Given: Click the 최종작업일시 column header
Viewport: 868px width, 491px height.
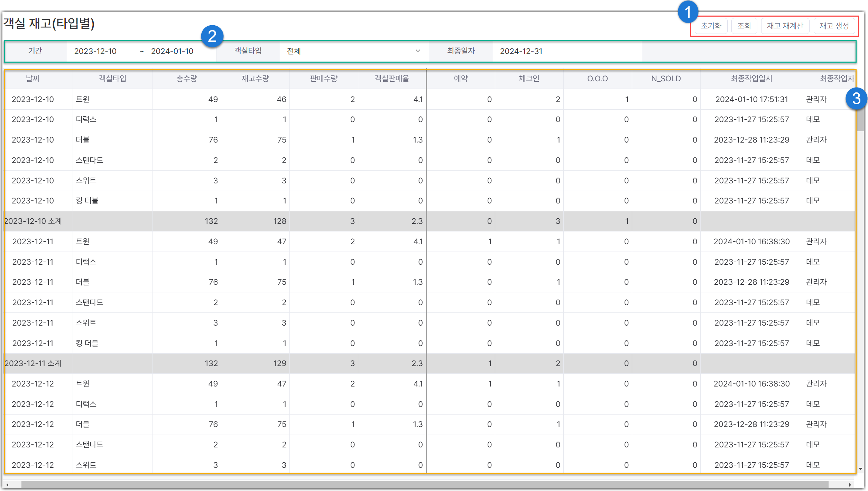Looking at the screenshot, I should pos(751,79).
